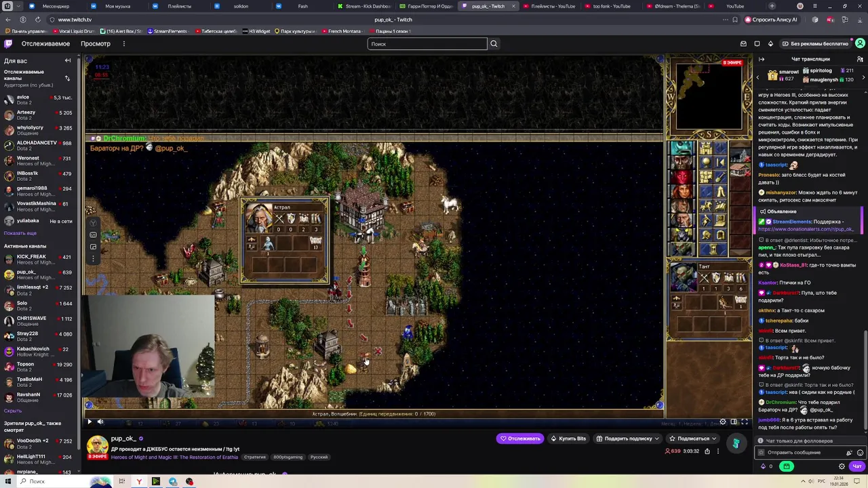Expand followed list with Показать еще

click(x=20, y=233)
